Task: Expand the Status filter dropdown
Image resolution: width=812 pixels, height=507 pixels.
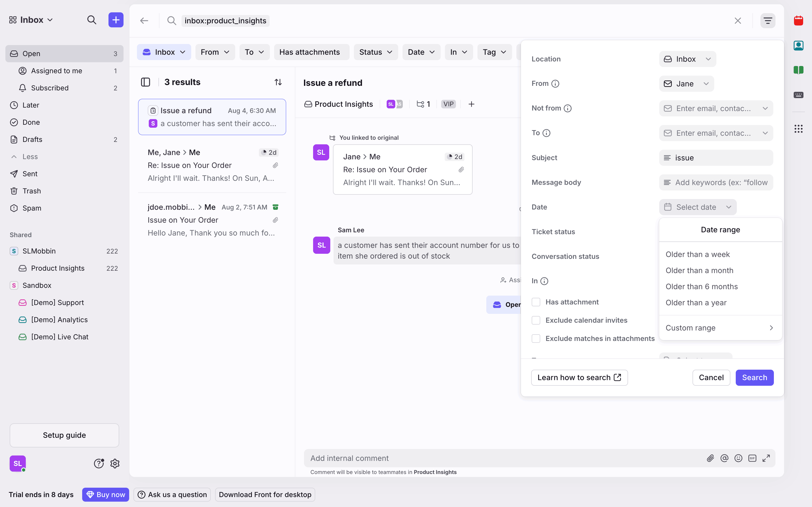Action: coord(375,52)
